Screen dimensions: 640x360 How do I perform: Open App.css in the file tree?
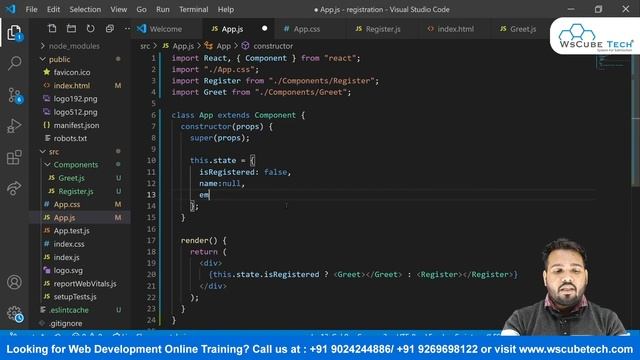point(67,204)
